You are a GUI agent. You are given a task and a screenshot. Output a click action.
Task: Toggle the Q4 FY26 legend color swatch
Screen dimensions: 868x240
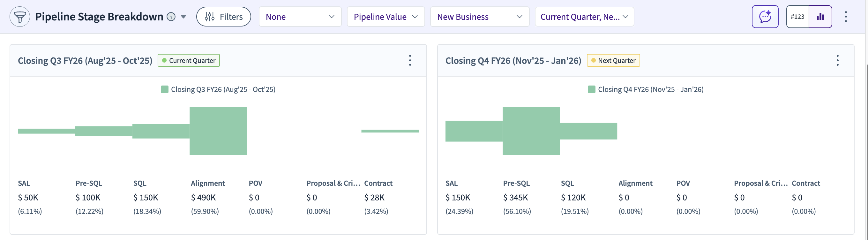tap(591, 89)
